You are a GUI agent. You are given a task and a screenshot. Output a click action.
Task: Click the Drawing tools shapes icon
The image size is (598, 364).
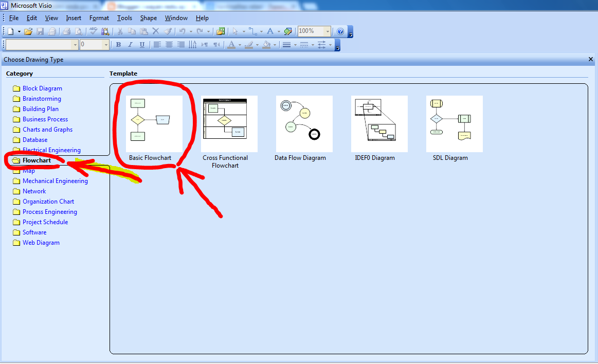(288, 32)
